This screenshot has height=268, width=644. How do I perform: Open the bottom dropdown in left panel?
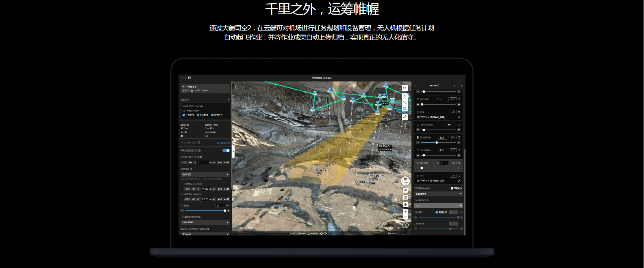[205, 234]
